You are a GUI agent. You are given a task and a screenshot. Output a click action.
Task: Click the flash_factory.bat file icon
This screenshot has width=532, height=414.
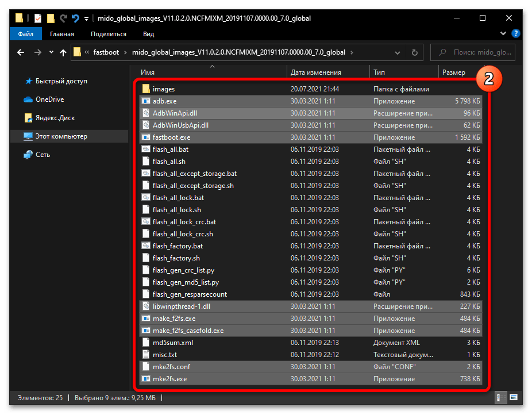pyautogui.click(x=146, y=246)
